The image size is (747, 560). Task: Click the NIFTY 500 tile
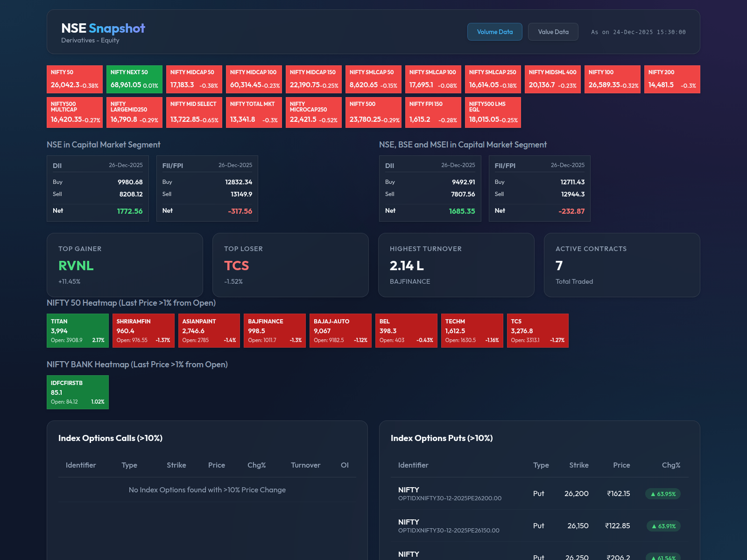373,112
